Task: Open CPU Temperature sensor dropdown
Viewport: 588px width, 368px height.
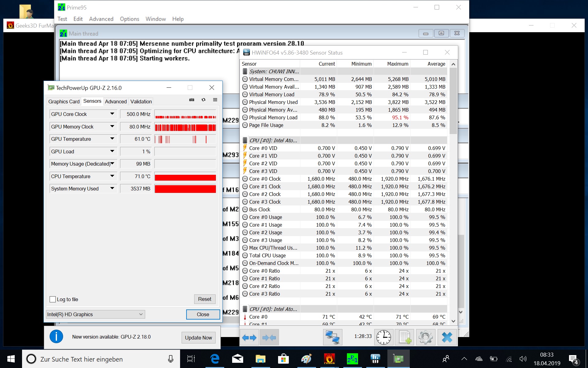Action: click(112, 176)
